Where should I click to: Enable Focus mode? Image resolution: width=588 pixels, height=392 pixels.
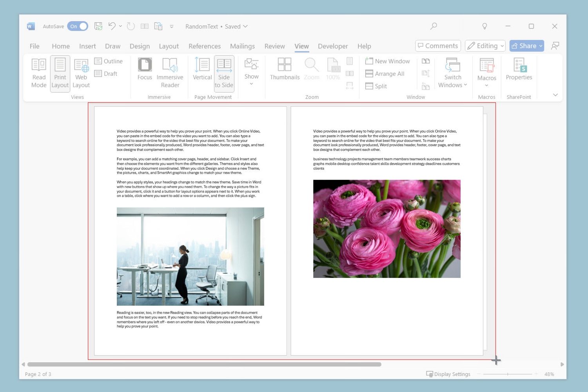coord(144,73)
